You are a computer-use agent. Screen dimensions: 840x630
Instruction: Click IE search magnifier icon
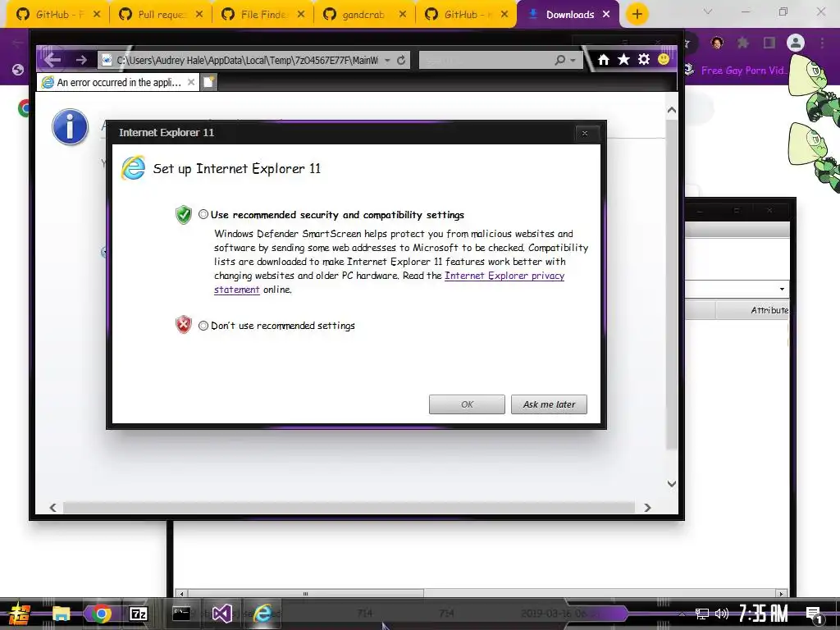point(559,60)
